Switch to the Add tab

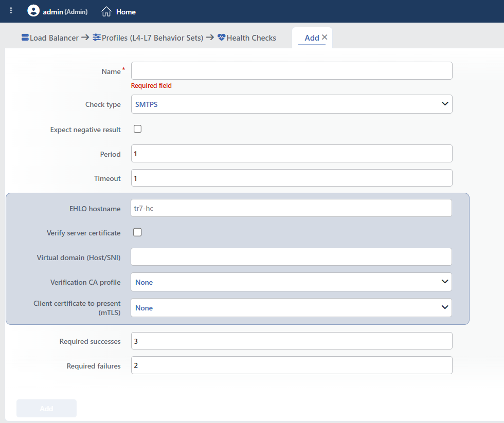[x=312, y=38]
